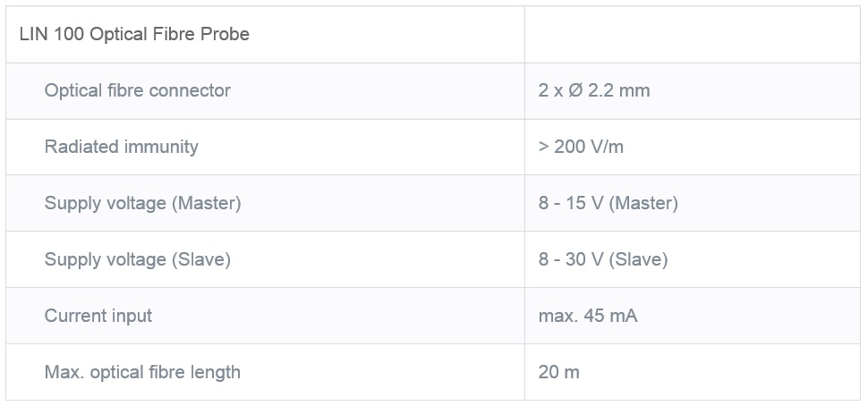This screenshot has height=406, width=868.
Task: Click the 8 - 15 V (Master) value
Action: 608,203
